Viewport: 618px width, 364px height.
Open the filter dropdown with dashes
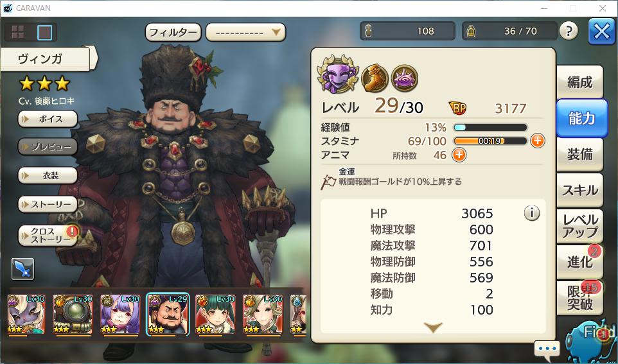click(x=245, y=32)
